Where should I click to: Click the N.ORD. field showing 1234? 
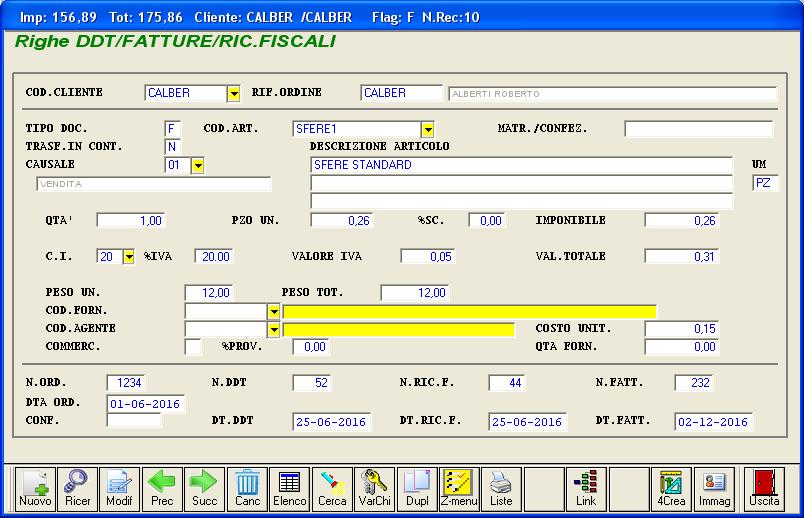(x=126, y=383)
